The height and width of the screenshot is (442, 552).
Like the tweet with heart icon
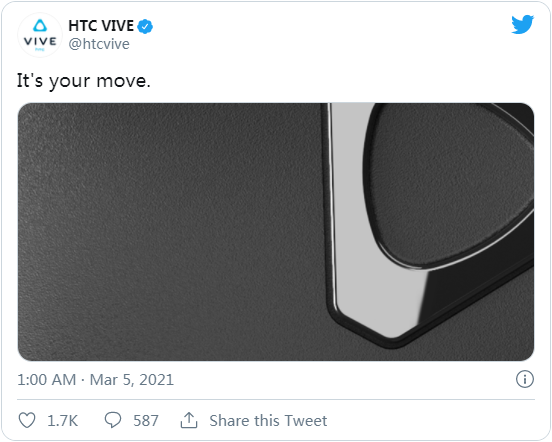tap(27, 420)
